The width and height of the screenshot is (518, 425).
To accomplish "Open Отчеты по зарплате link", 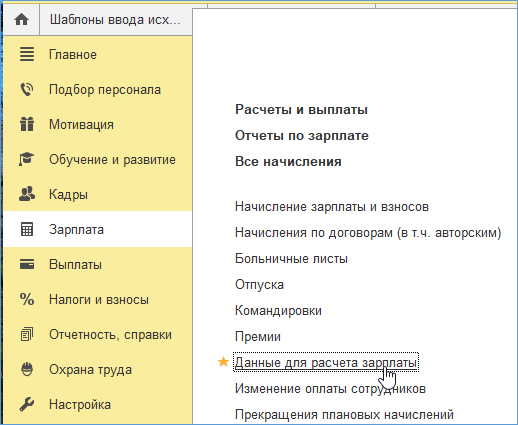I will click(302, 136).
